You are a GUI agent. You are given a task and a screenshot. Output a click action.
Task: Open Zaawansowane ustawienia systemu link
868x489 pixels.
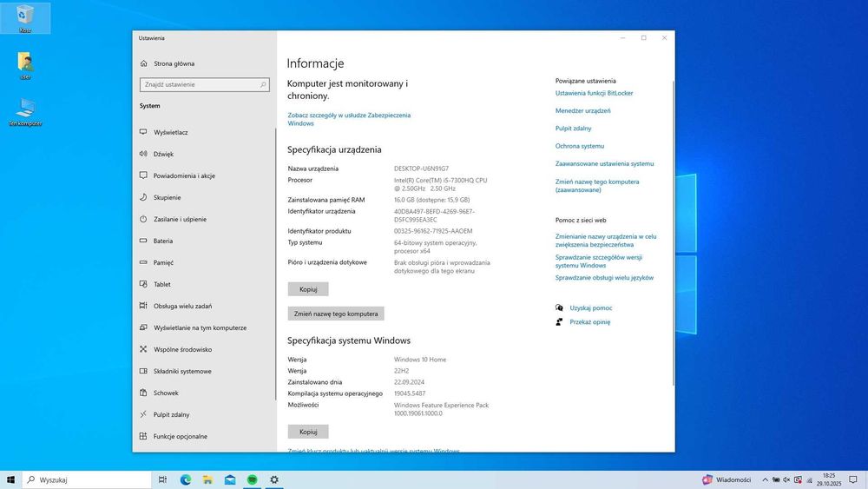604,164
